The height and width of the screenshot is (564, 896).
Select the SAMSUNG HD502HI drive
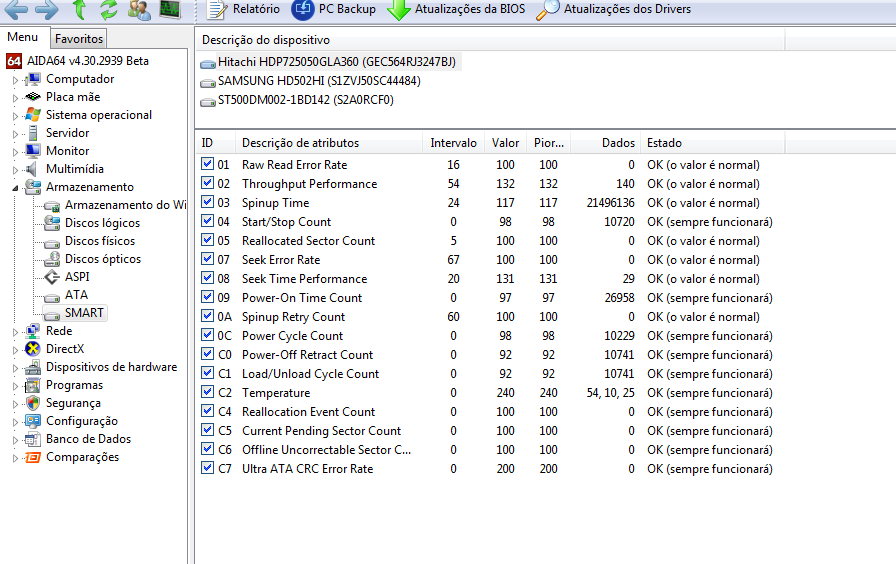[311, 81]
